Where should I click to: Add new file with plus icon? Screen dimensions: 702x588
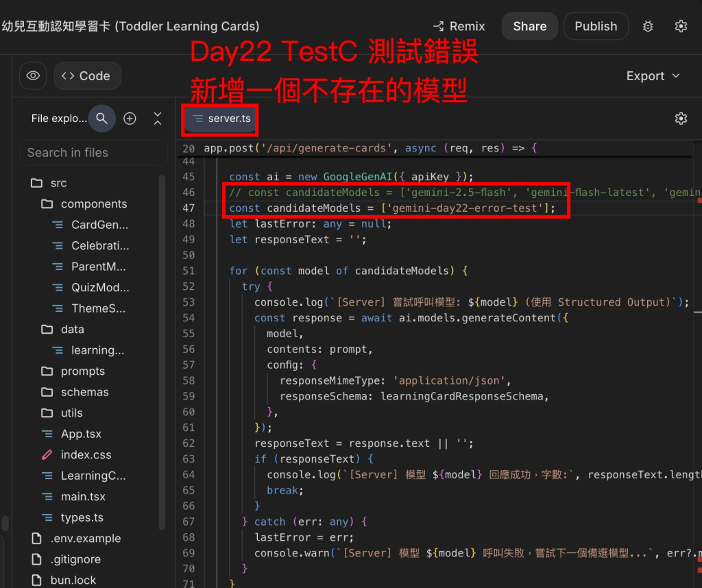click(x=130, y=119)
